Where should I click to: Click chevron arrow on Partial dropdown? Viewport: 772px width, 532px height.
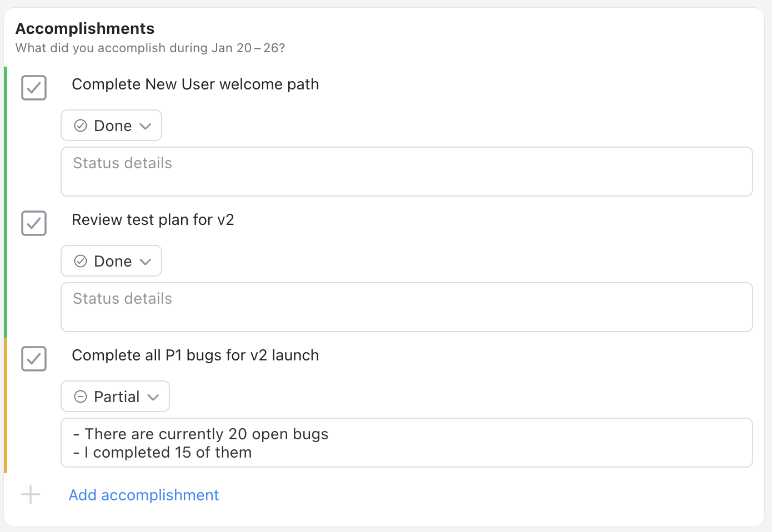click(153, 397)
